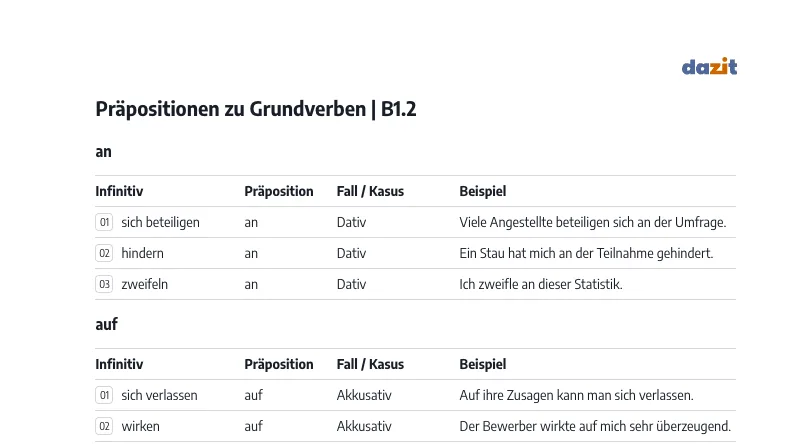Click Infinitiv column header in an table
The image size is (794, 447).
119,191
